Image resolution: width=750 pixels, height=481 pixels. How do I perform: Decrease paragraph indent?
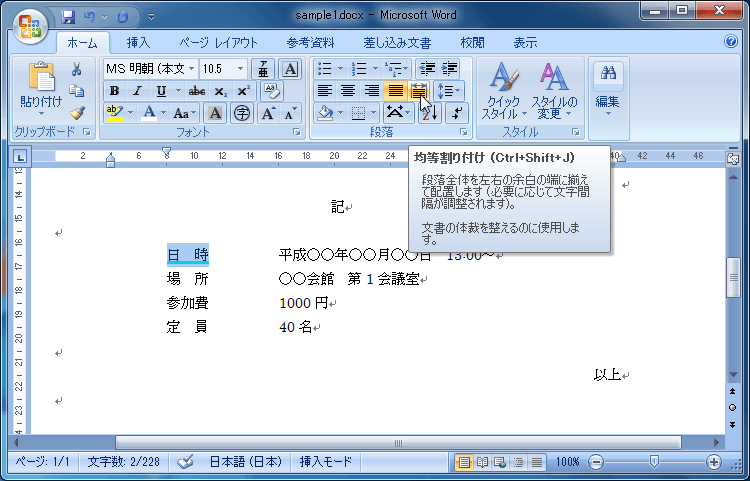(x=427, y=69)
